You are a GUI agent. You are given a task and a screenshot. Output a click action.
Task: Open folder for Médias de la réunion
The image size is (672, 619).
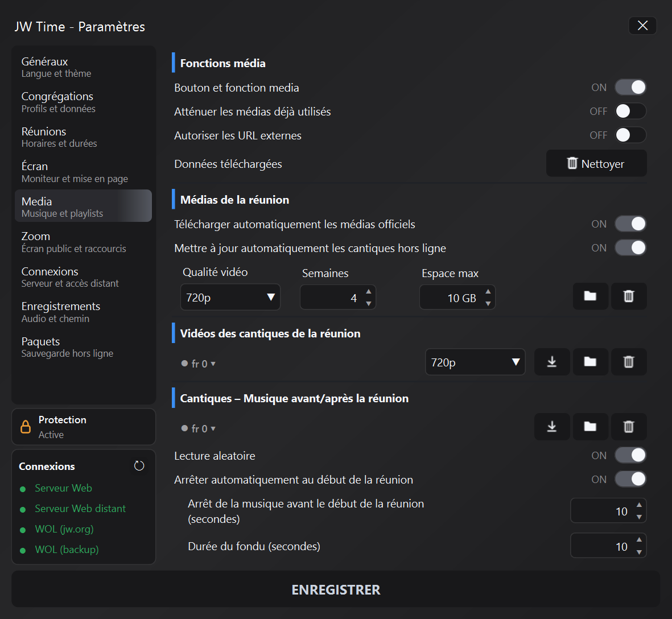pyautogui.click(x=590, y=296)
